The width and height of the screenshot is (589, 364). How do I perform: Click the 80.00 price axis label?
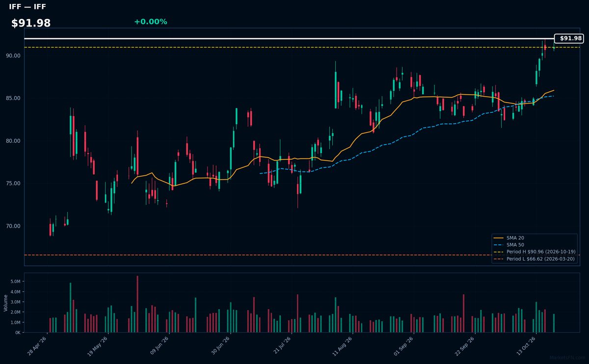point(13,141)
